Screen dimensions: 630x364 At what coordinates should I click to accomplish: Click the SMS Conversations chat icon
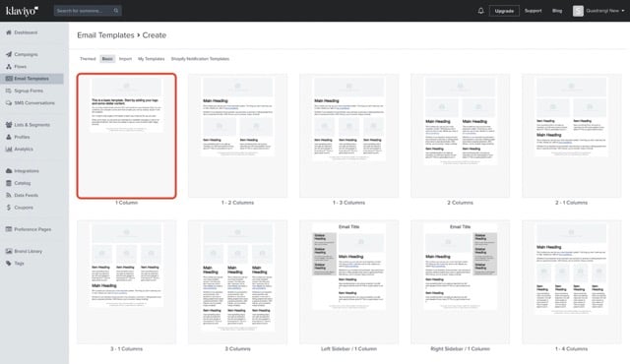[x=9, y=103]
